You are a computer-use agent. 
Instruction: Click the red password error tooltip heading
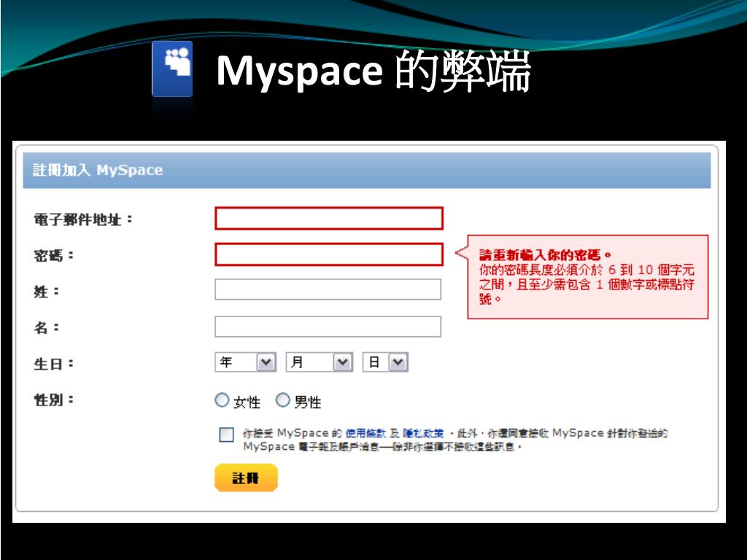pos(545,255)
